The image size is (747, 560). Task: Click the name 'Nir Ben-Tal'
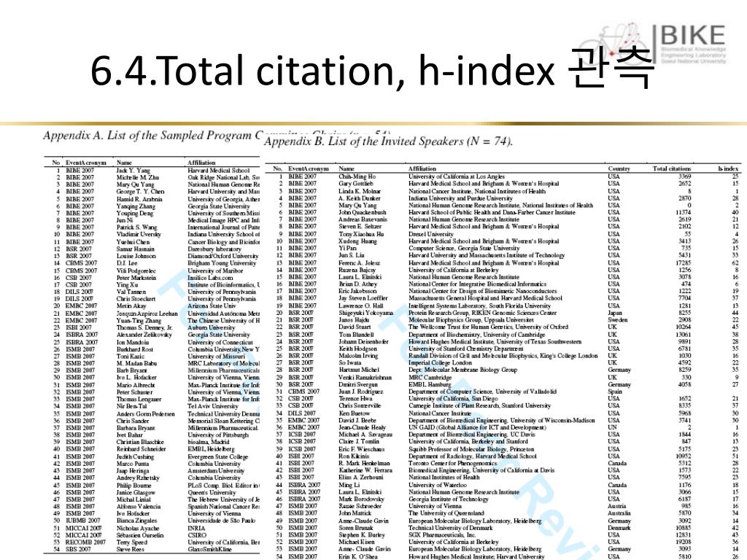click(131, 406)
